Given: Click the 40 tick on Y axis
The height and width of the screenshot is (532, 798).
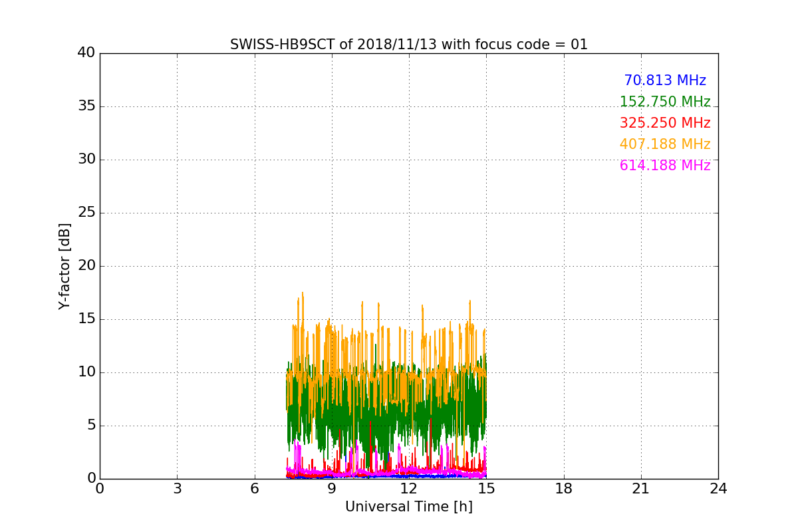Looking at the screenshot, I should [86, 53].
